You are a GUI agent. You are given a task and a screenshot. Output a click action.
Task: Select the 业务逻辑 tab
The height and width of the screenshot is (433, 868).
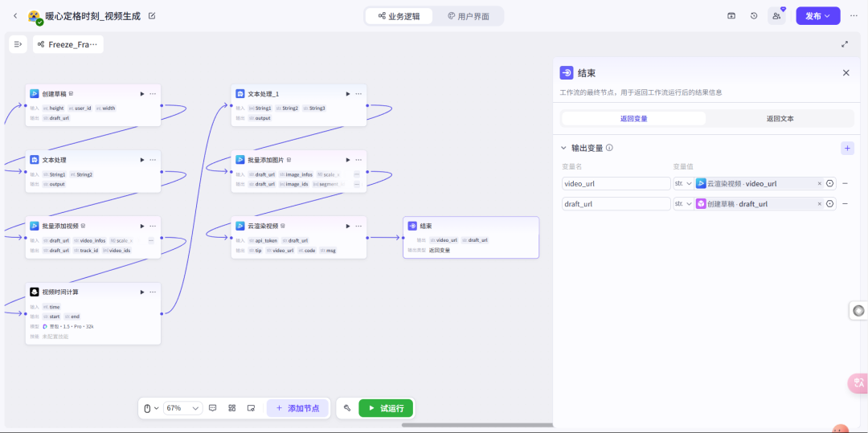tap(399, 16)
